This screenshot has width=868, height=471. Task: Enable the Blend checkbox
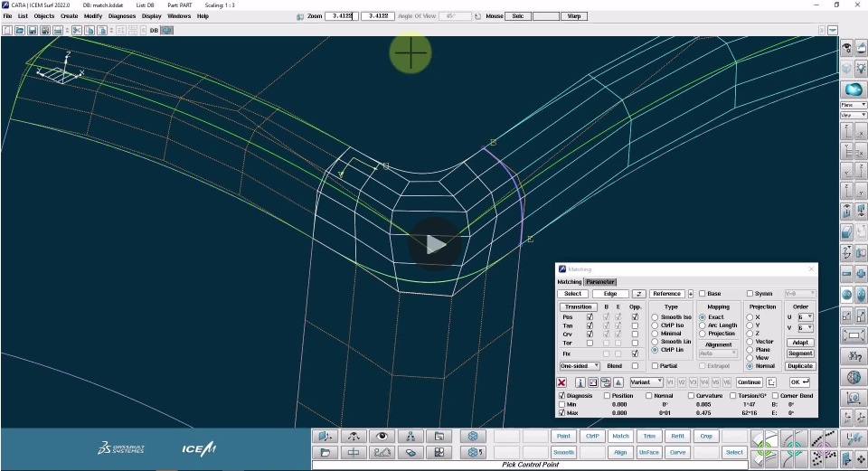(635, 366)
